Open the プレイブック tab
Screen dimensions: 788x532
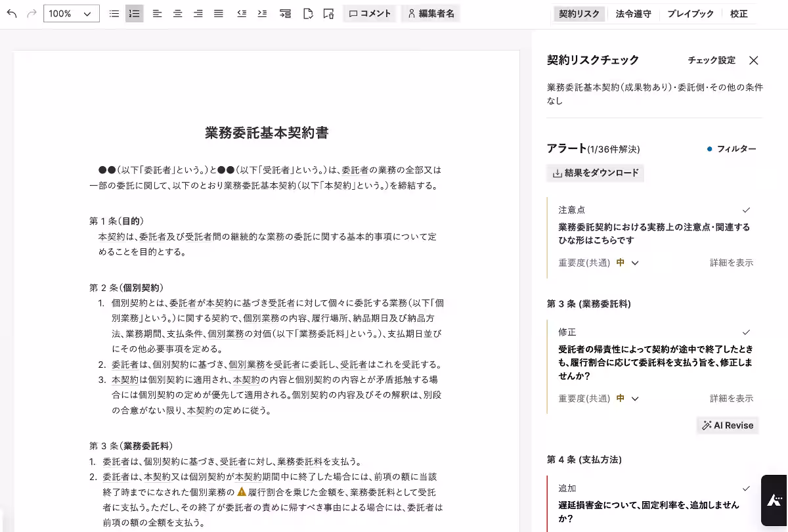690,13
